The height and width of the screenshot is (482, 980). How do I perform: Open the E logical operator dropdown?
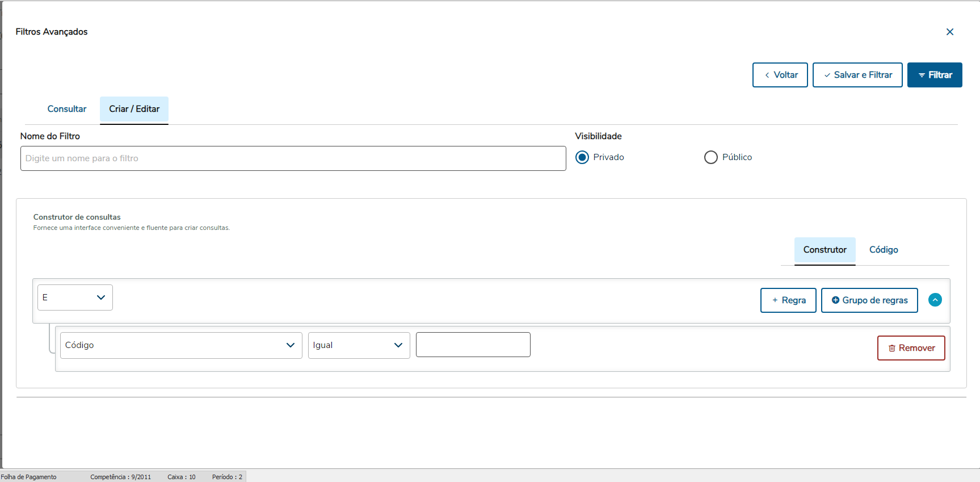[x=75, y=297]
